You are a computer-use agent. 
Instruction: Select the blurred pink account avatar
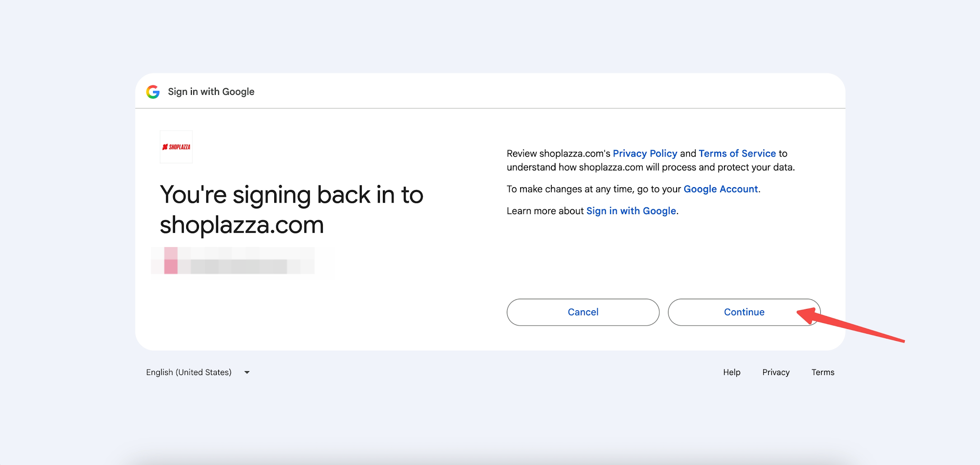(x=171, y=261)
